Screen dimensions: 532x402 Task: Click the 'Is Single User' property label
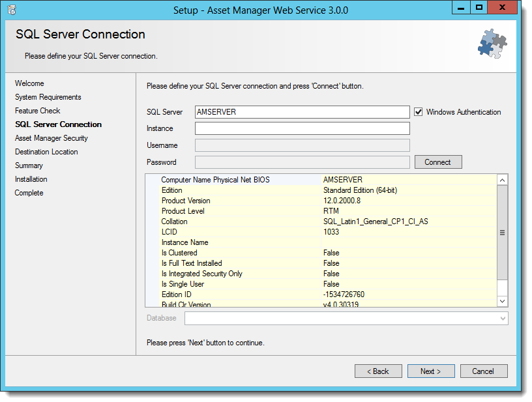tap(183, 284)
